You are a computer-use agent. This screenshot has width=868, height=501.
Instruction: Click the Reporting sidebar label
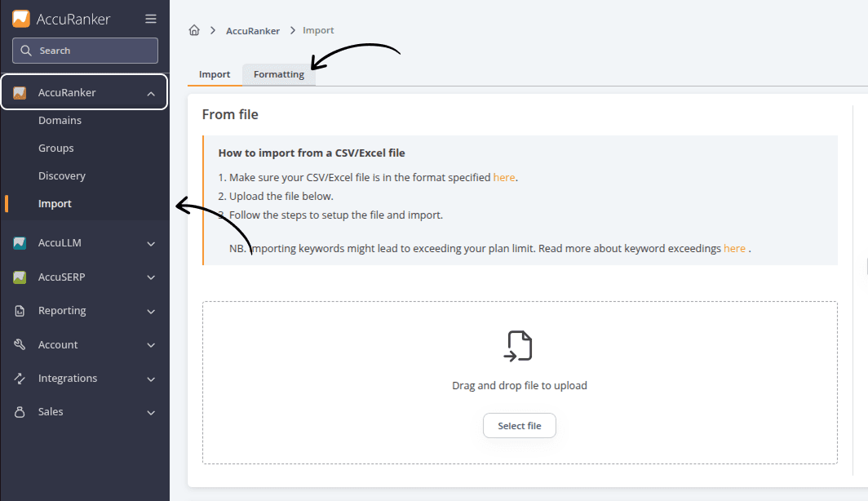(62, 311)
